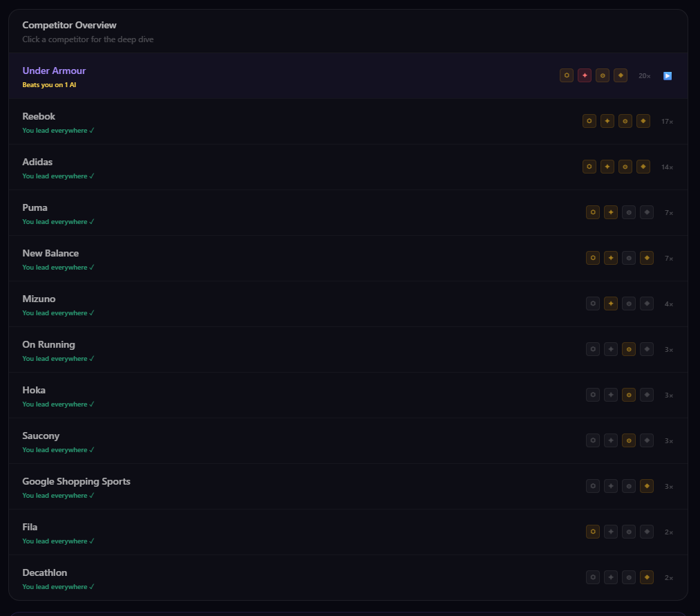Click 'Click a competitor for the deep dive' subtitle

click(88, 39)
